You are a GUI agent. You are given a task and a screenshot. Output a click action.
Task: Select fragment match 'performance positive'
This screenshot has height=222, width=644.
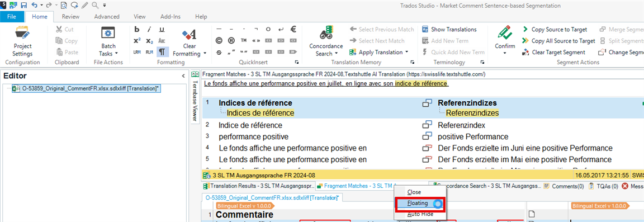pos(253,136)
